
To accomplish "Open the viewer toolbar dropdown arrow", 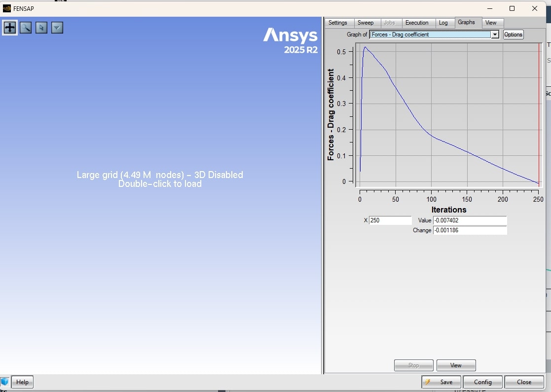I will point(57,28).
